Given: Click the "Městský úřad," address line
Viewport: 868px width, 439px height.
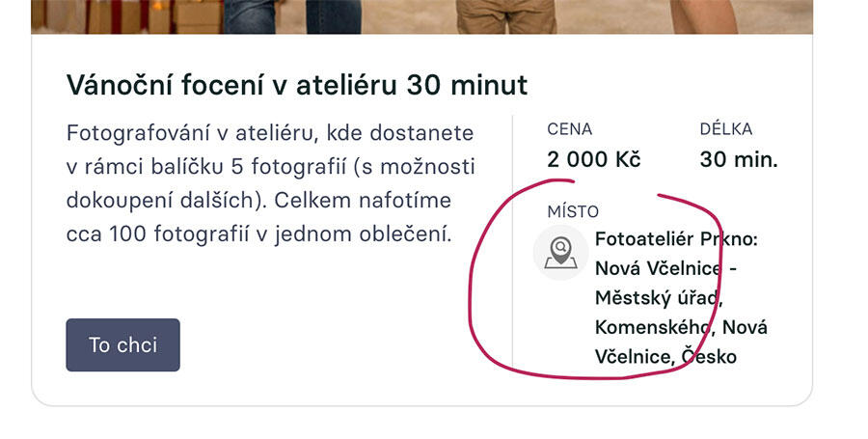Looking at the screenshot, I should (659, 297).
